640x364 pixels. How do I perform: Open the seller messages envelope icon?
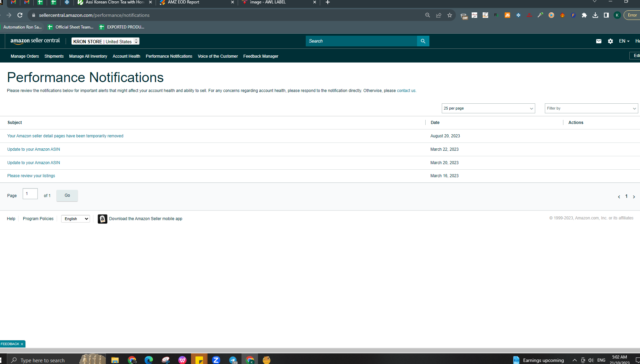(x=599, y=41)
